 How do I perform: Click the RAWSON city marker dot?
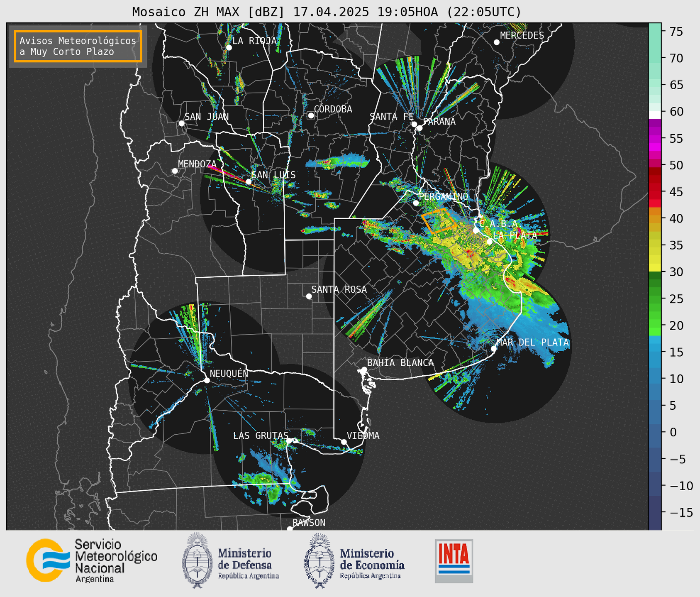coord(290,528)
